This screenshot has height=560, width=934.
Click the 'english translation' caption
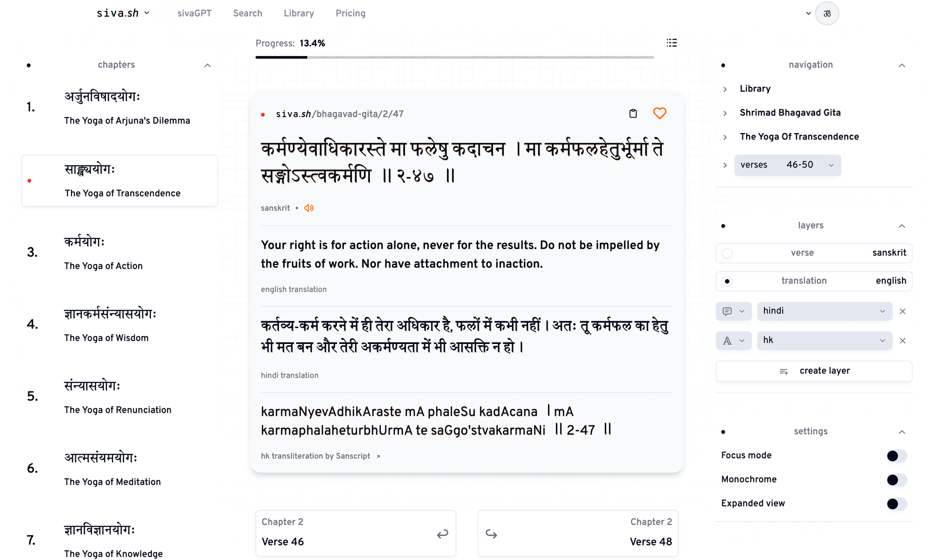[x=294, y=290]
